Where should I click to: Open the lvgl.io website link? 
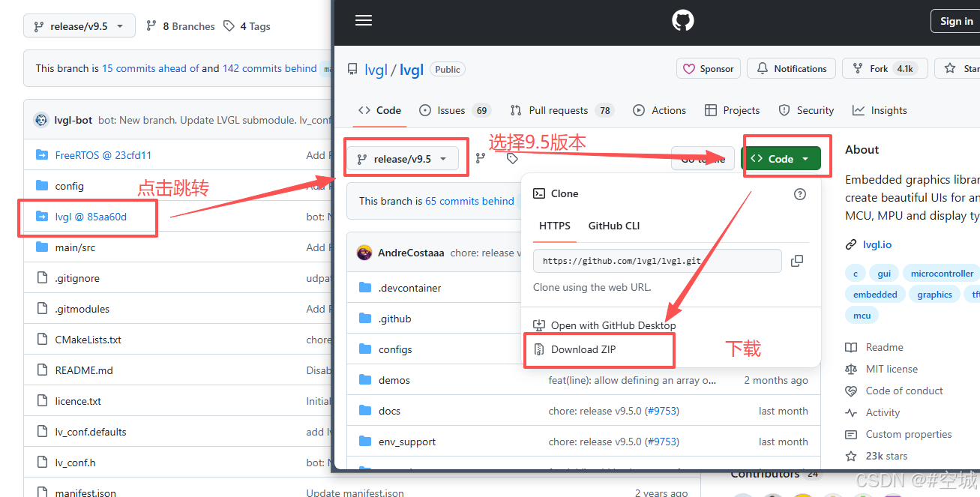point(877,244)
